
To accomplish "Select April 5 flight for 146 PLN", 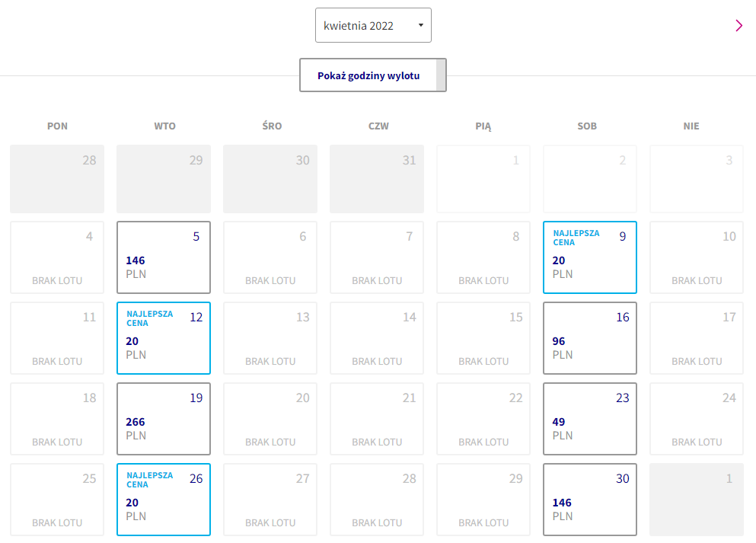I will click(x=164, y=257).
